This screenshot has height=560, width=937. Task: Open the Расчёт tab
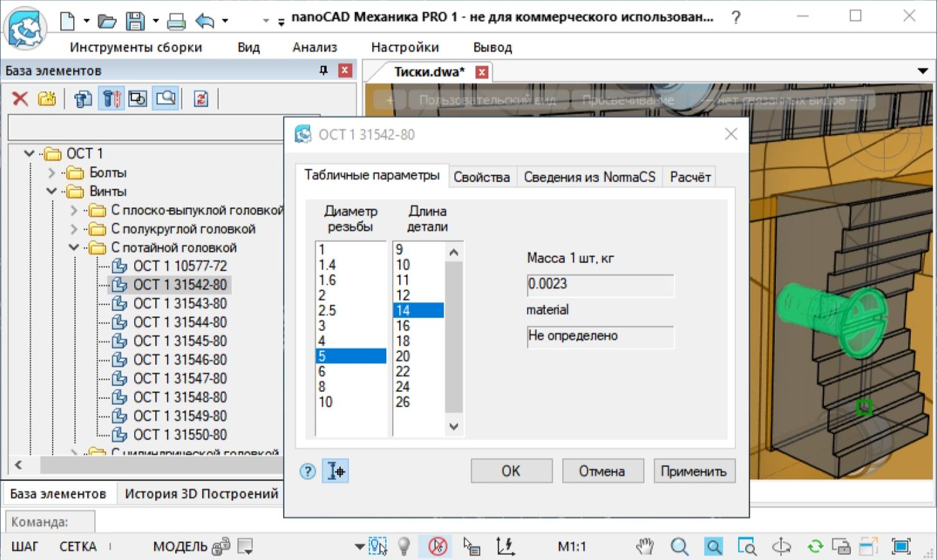tap(690, 177)
